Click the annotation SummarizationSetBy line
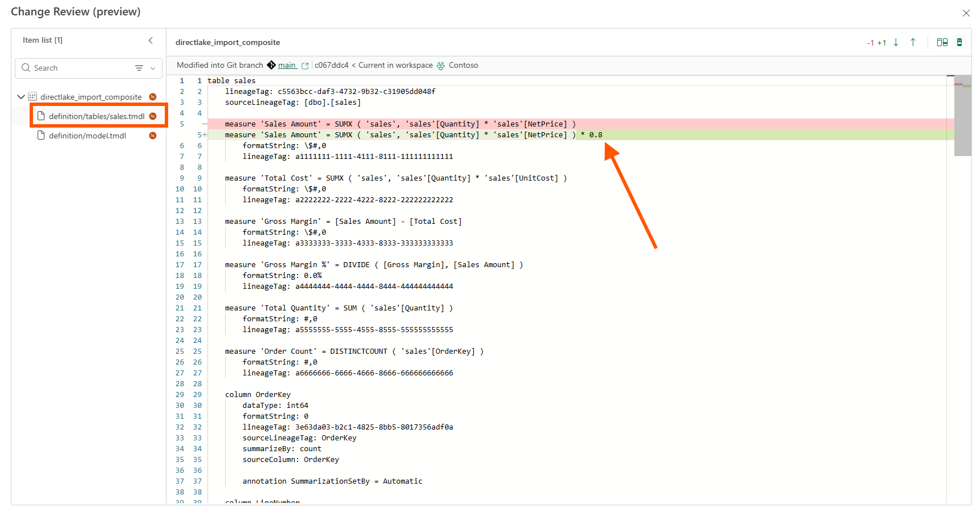980x515 pixels. coord(332,481)
